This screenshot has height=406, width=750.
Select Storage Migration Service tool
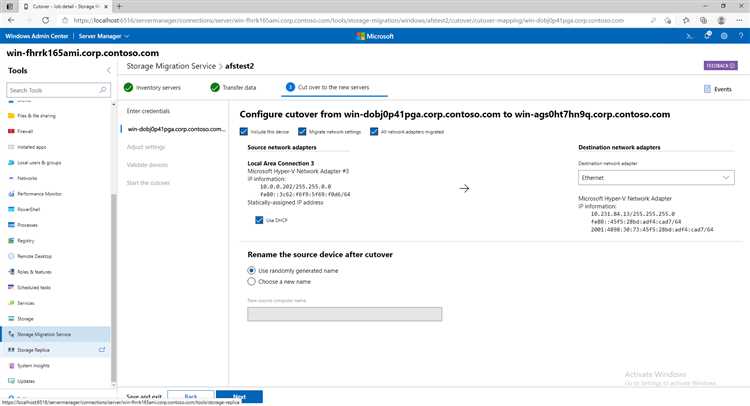click(x=56, y=334)
